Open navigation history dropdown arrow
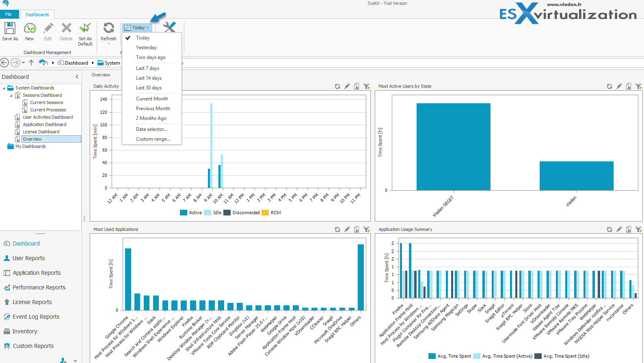Screen dimensions: 644x363 click(x=23, y=63)
